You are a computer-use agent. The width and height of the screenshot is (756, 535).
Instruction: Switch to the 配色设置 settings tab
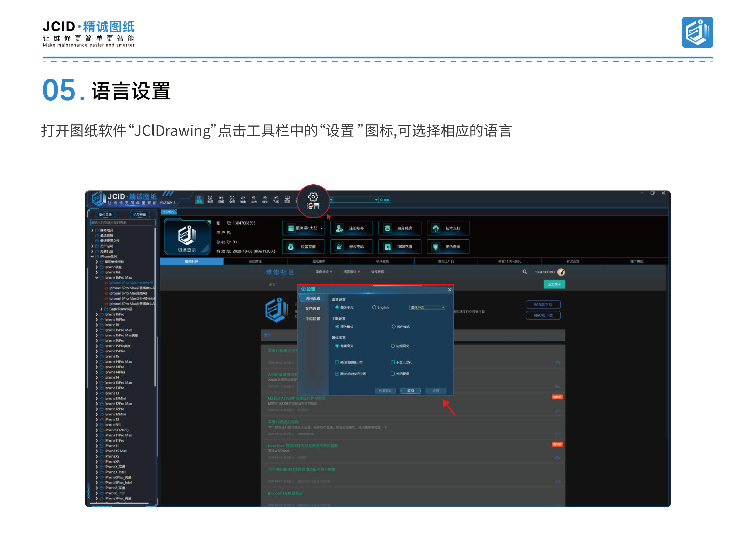(x=312, y=309)
